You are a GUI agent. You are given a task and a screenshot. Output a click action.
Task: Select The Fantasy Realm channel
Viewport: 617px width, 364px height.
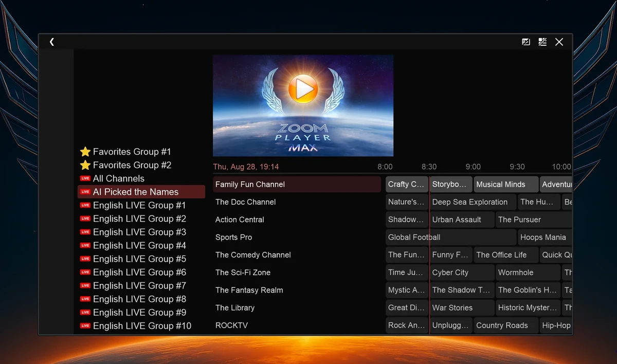coord(297,290)
